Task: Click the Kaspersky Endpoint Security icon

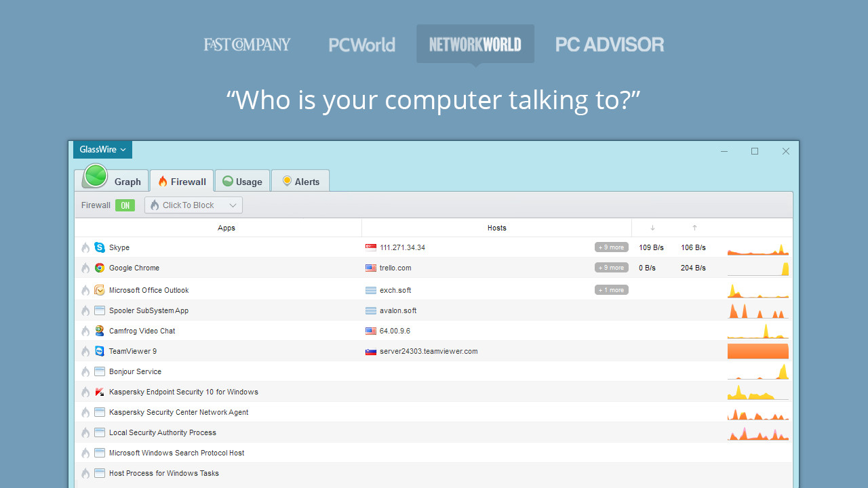Action: 99,392
